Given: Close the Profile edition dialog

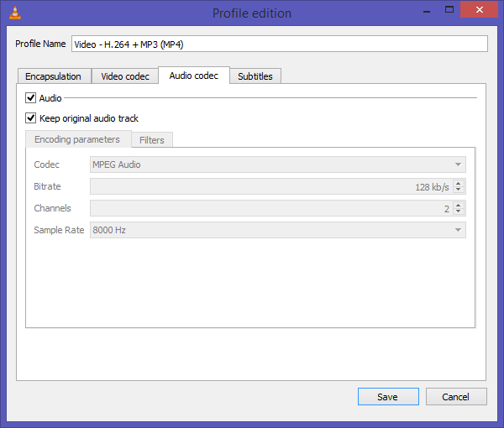Looking at the screenshot, I should pyautogui.click(x=480, y=9).
